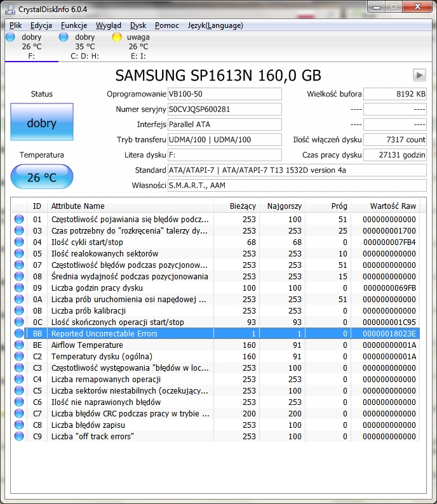Viewport: 437px width, 504px height.
Task: Select the Liczba godzin pracy dysku row
Action: [215, 288]
